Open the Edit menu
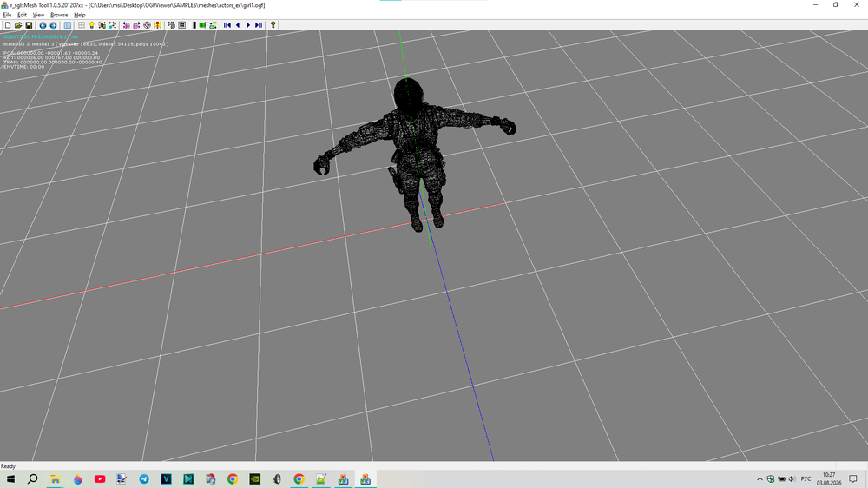Screen dimensions: 868x488 click(23, 15)
